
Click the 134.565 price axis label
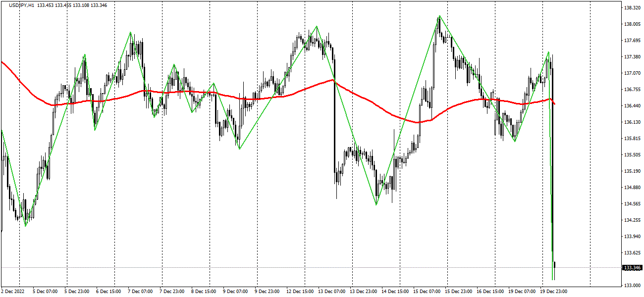632,204
